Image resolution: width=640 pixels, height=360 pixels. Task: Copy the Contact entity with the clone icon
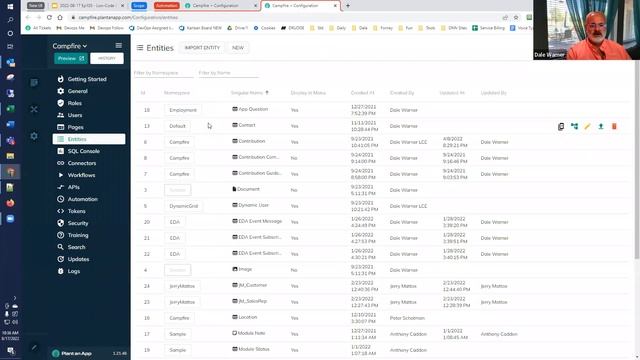pos(561,127)
